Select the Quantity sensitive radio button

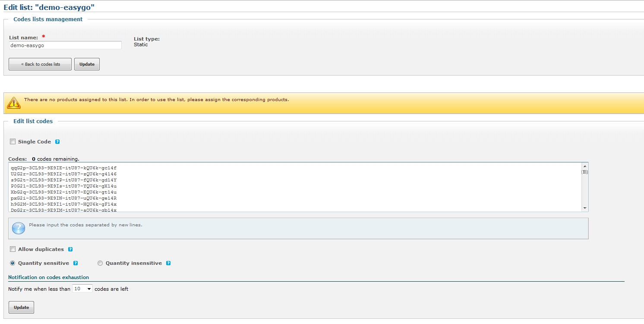[13, 263]
